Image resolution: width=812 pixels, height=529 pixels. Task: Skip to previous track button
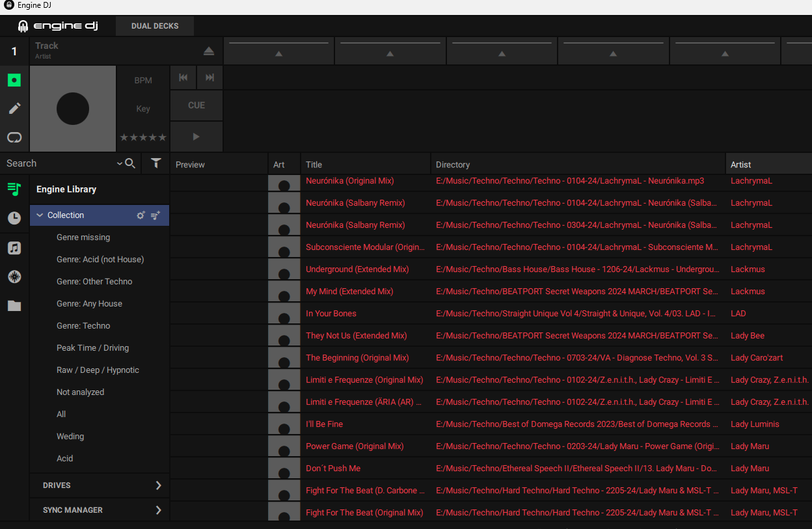183,77
